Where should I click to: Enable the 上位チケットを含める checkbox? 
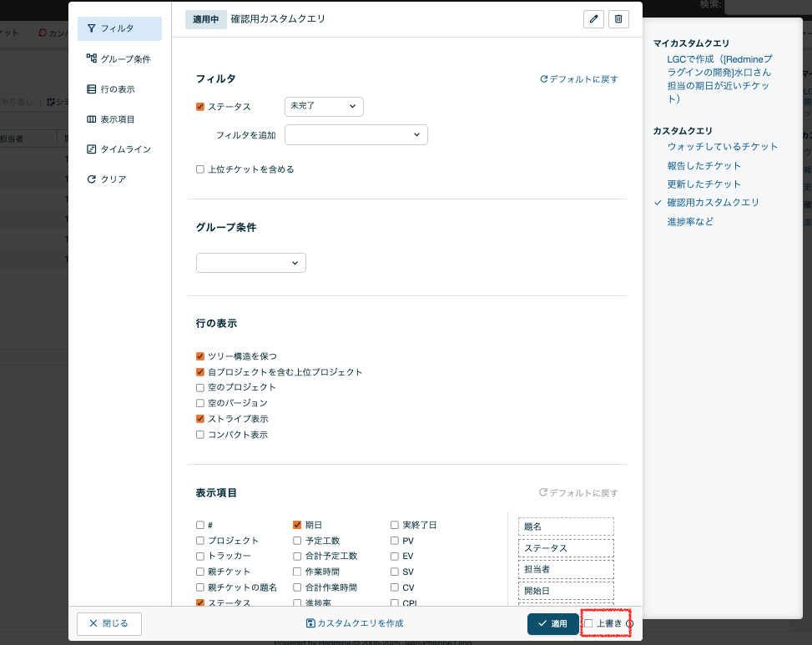tap(200, 169)
